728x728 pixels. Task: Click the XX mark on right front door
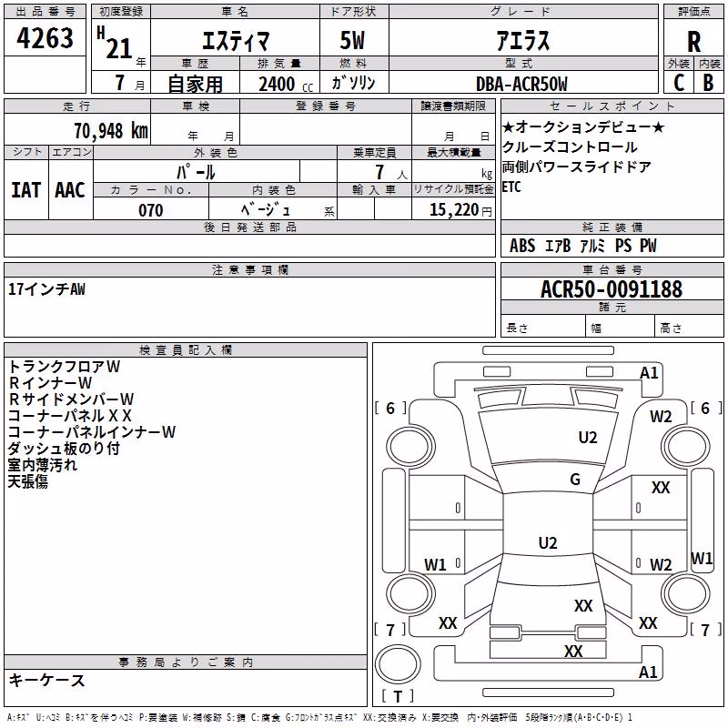(661, 488)
